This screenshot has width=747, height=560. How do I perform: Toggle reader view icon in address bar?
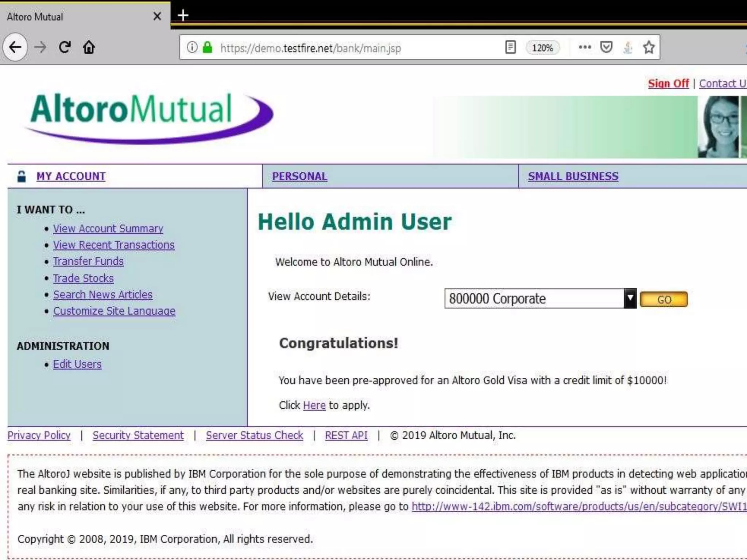[510, 47]
